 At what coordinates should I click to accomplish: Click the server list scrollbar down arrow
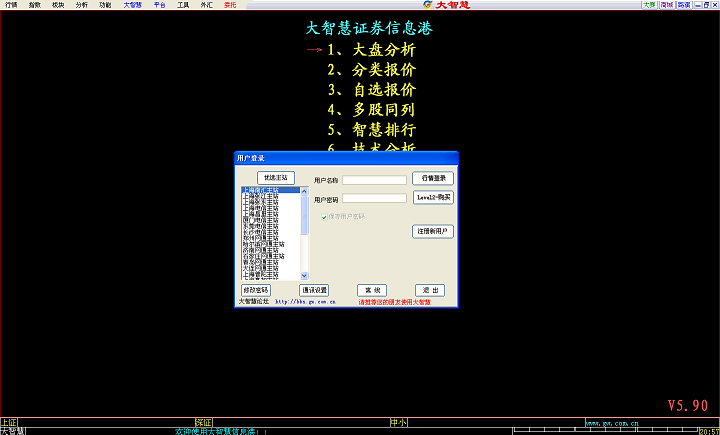305,275
